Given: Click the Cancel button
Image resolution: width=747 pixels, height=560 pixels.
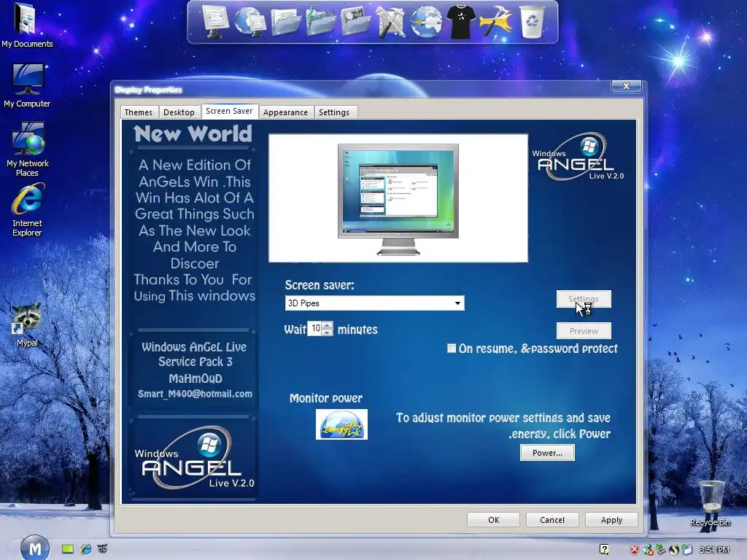Looking at the screenshot, I should pos(552,520).
